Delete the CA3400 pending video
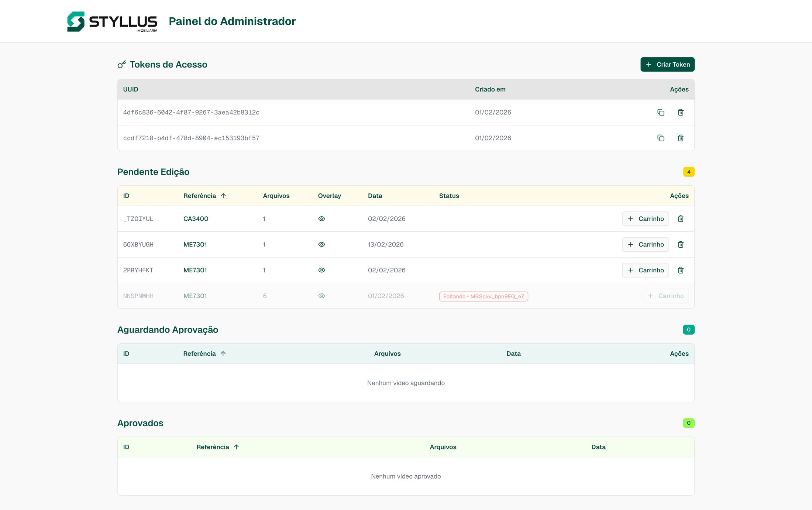The height and width of the screenshot is (510, 812). click(x=681, y=218)
